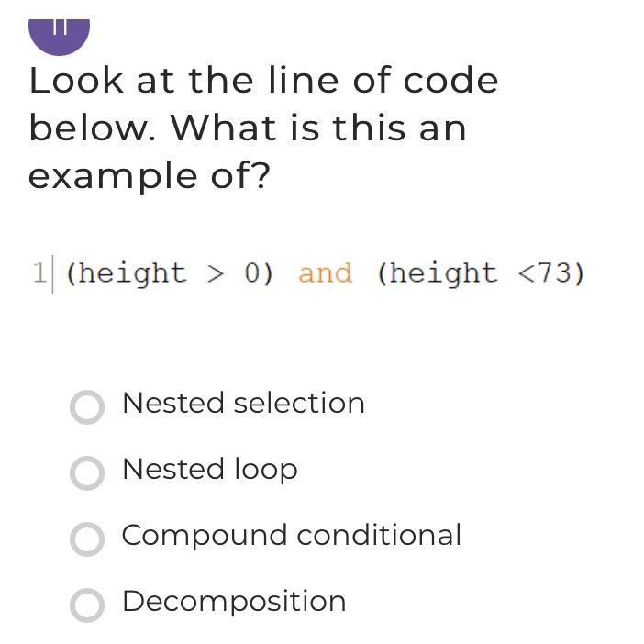
Task: Click the 'example of?' question text
Action: [x=150, y=174]
